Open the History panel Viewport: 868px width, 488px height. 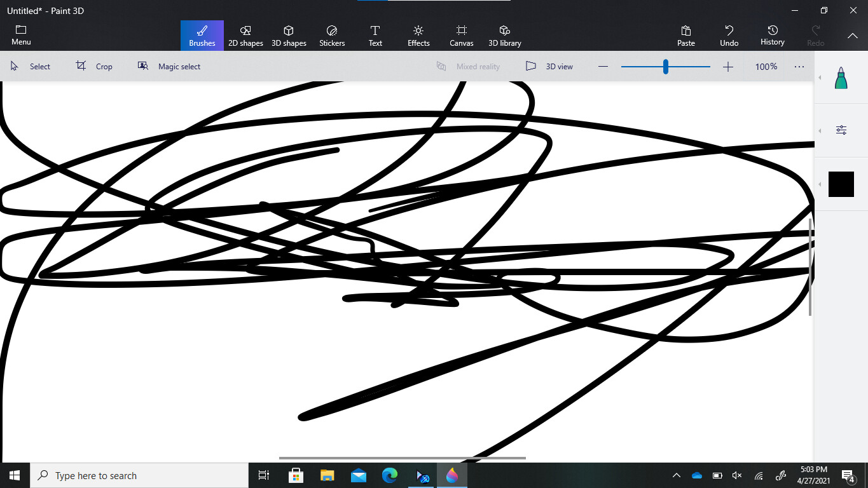pos(772,36)
